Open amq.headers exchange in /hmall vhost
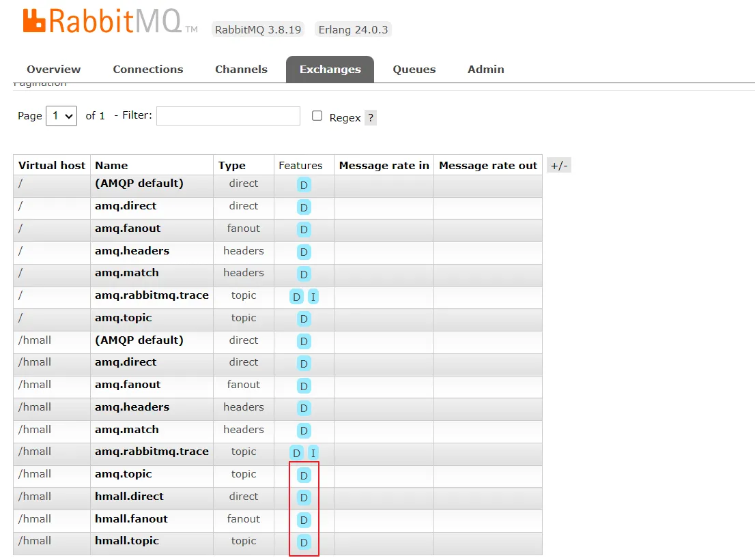Image resolution: width=755 pixels, height=560 pixels. (x=132, y=407)
